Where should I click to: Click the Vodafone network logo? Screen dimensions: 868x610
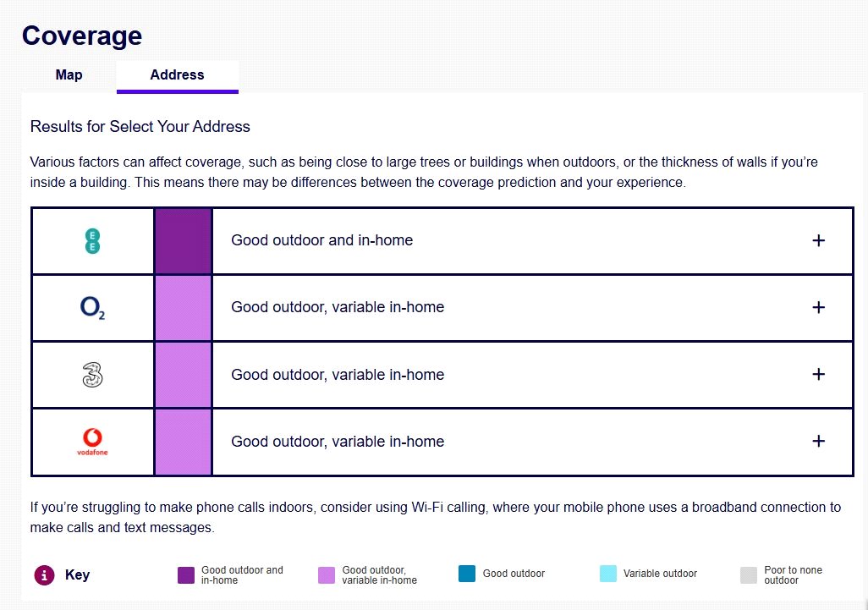pos(92,442)
